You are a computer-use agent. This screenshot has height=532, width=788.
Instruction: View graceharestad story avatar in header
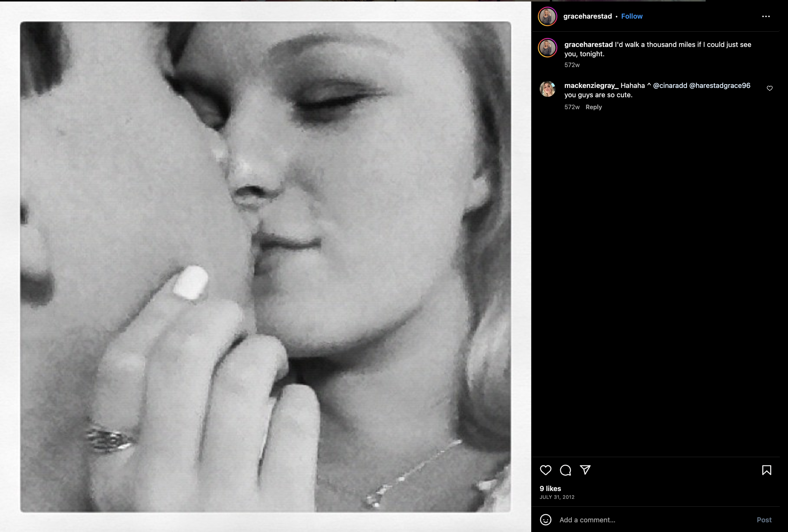pyautogui.click(x=547, y=16)
